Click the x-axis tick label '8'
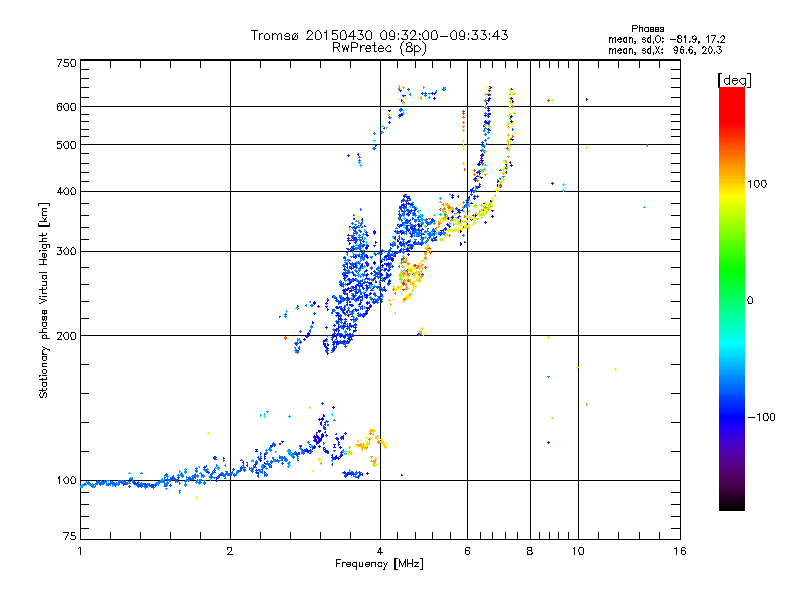This screenshot has height=600, width=800. point(530,551)
